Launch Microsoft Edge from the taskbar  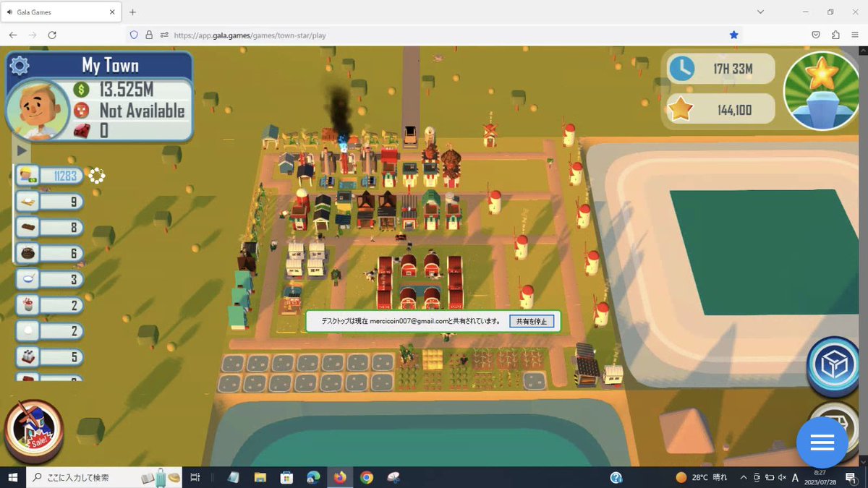[x=313, y=477]
